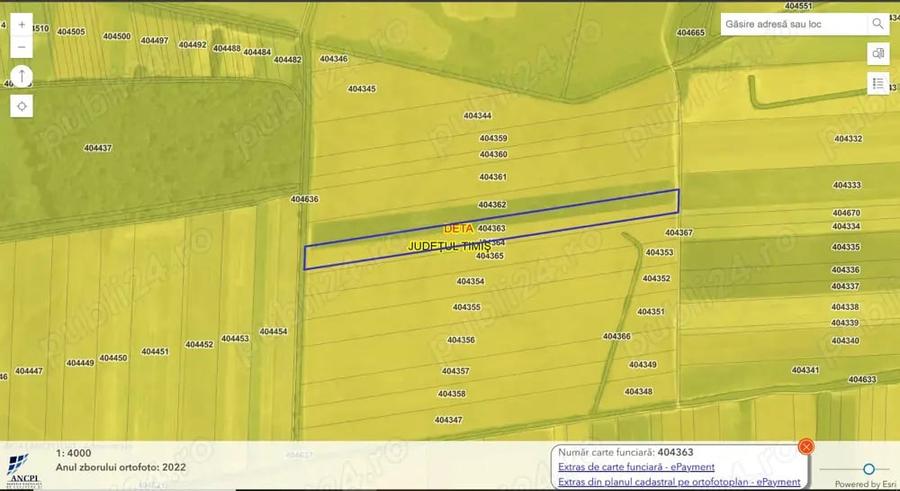Open the layer list icon
The height and width of the screenshot is (491, 900).
pos(878,84)
